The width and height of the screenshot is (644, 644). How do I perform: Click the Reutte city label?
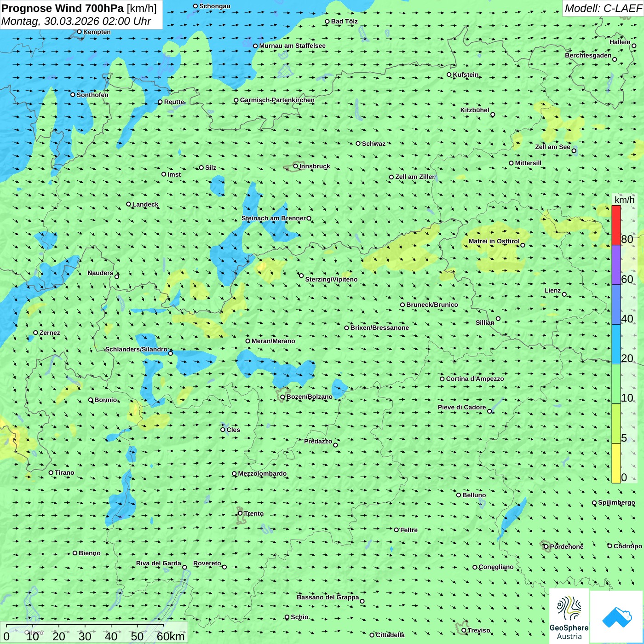[174, 102]
